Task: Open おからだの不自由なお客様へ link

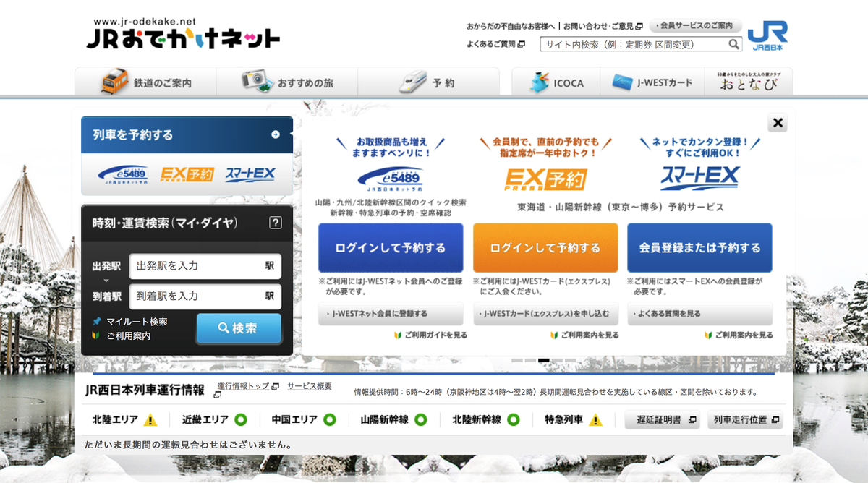Action: pyautogui.click(x=511, y=26)
